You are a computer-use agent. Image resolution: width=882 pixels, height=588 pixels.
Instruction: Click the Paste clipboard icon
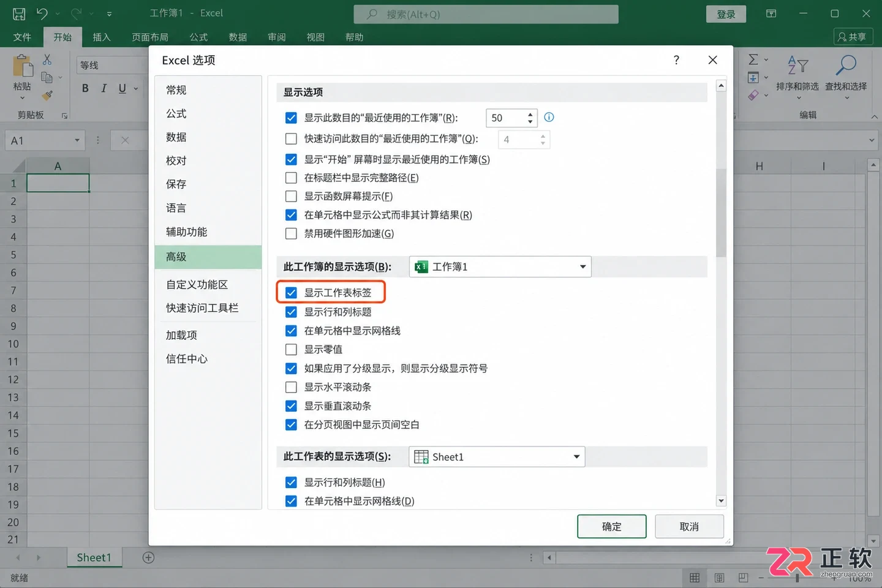tap(23, 66)
